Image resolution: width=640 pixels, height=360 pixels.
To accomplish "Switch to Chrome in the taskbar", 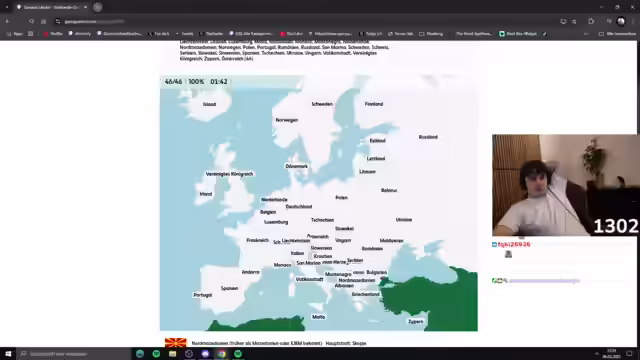I will click(x=222, y=353).
